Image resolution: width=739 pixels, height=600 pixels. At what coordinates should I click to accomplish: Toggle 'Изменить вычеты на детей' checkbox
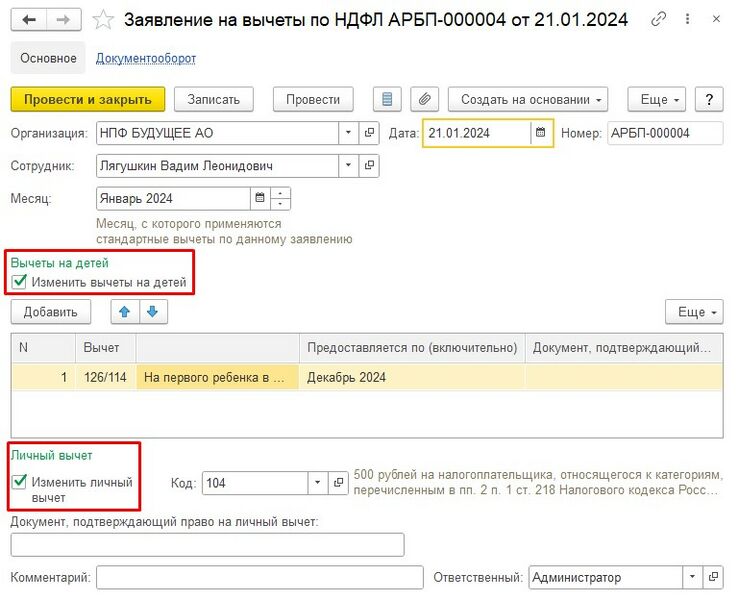[x=20, y=282]
